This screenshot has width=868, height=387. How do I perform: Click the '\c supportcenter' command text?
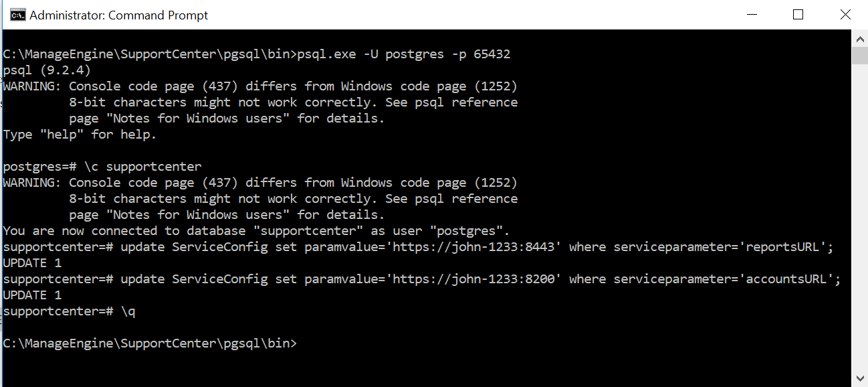(x=142, y=167)
